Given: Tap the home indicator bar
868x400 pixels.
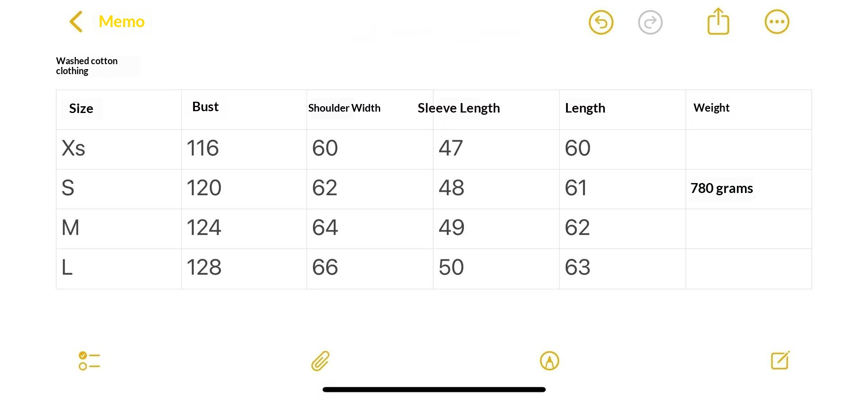Looking at the screenshot, I should click(434, 390).
